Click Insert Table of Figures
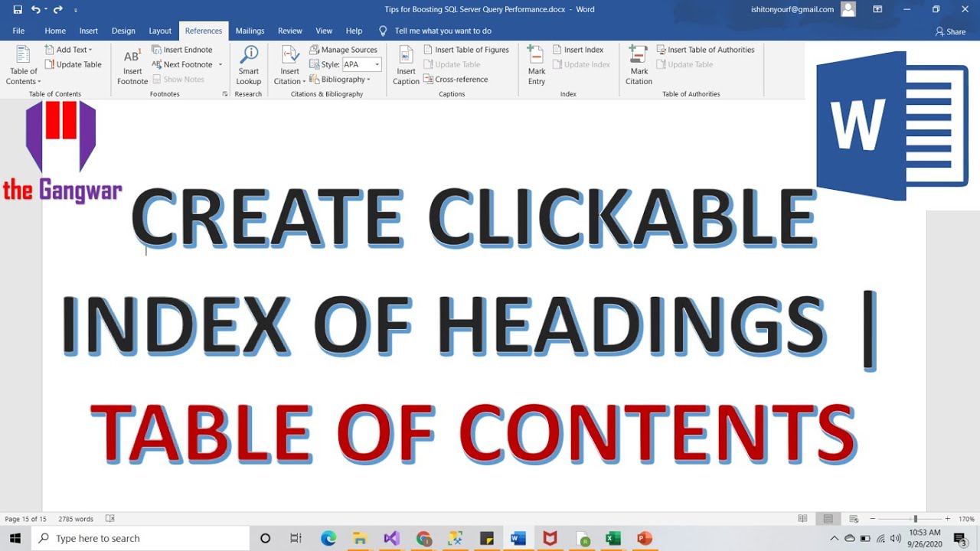Image resolution: width=980 pixels, height=551 pixels. (466, 50)
